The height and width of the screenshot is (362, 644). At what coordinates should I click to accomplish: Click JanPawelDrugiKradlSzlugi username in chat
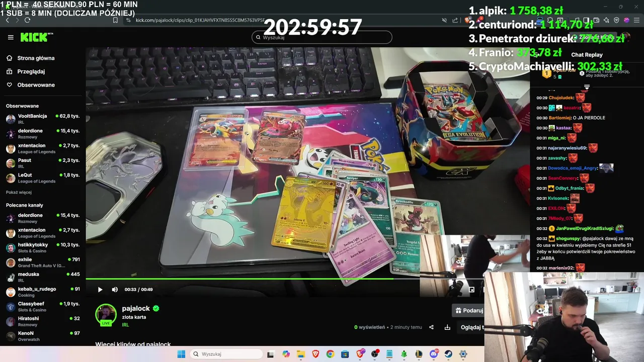pos(585,228)
